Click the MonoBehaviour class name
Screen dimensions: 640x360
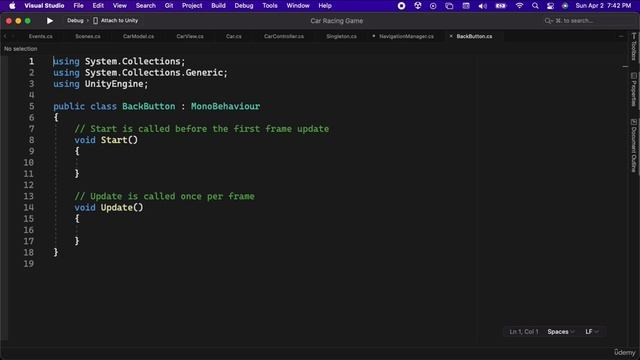(x=225, y=107)
